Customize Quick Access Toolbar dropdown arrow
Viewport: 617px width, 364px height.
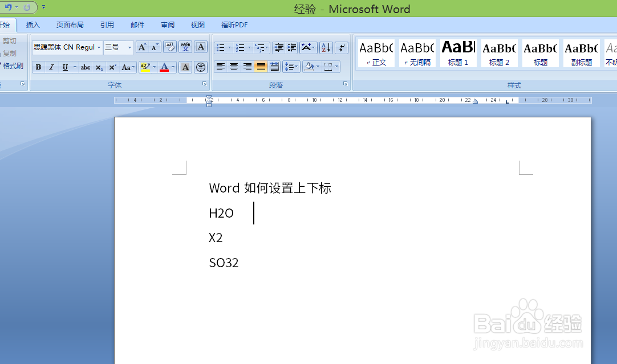[43, 7]
